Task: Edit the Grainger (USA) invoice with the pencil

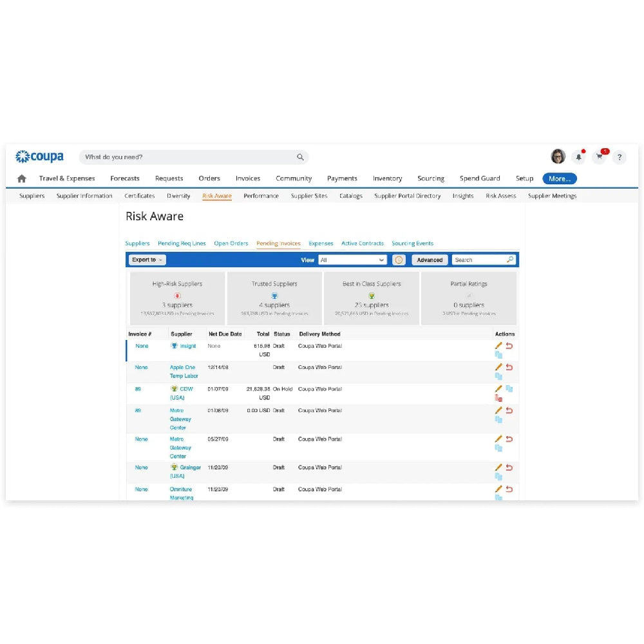Action: point(498,468)
